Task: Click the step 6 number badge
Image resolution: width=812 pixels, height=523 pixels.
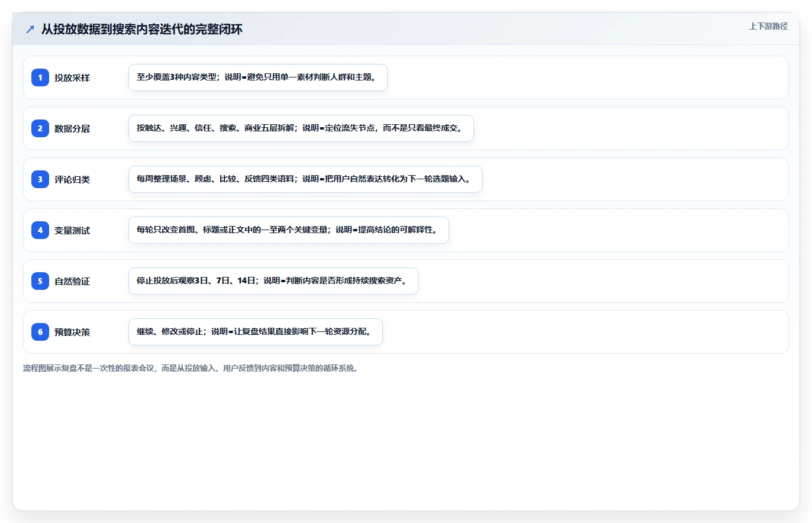Action: pyautogui.click(x=40, y=332)
